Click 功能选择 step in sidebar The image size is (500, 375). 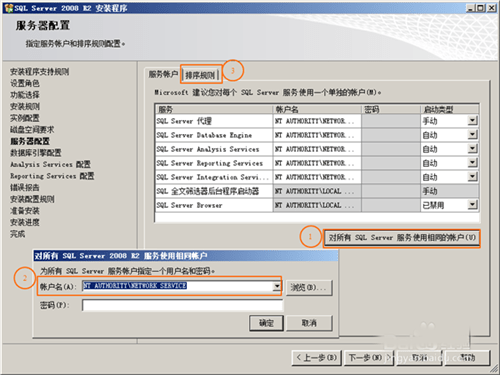[25, 95]
